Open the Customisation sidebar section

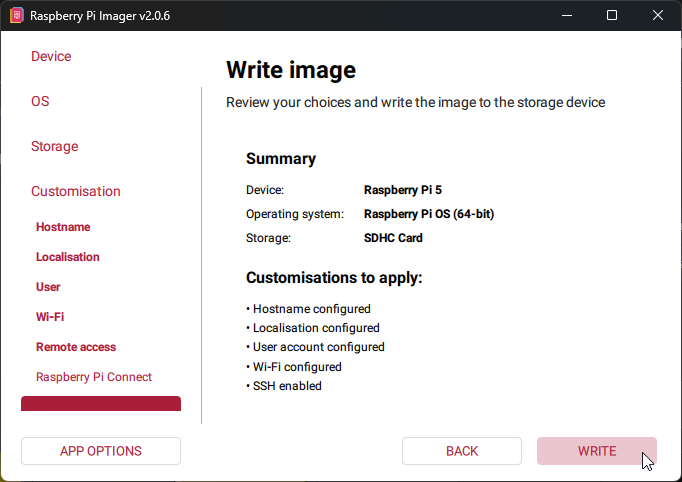tap(76, 191)
